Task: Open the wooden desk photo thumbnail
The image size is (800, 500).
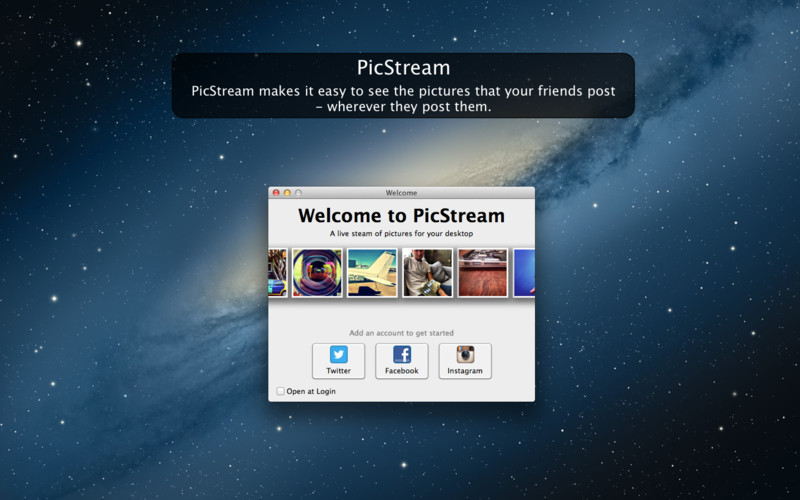Action: (x=482, y=272)
